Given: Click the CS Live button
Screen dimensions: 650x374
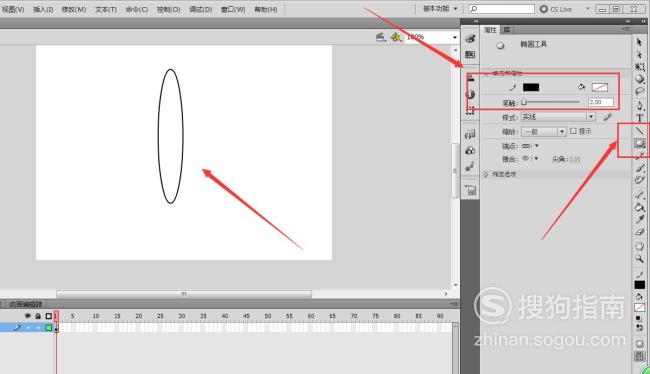Looking at the screenshot, I should (x=556, y=9).
